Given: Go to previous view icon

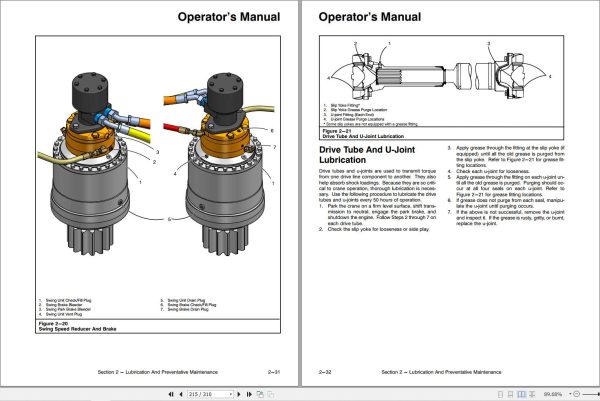Looking at the screenshot, I should click(x=260, y=394).
